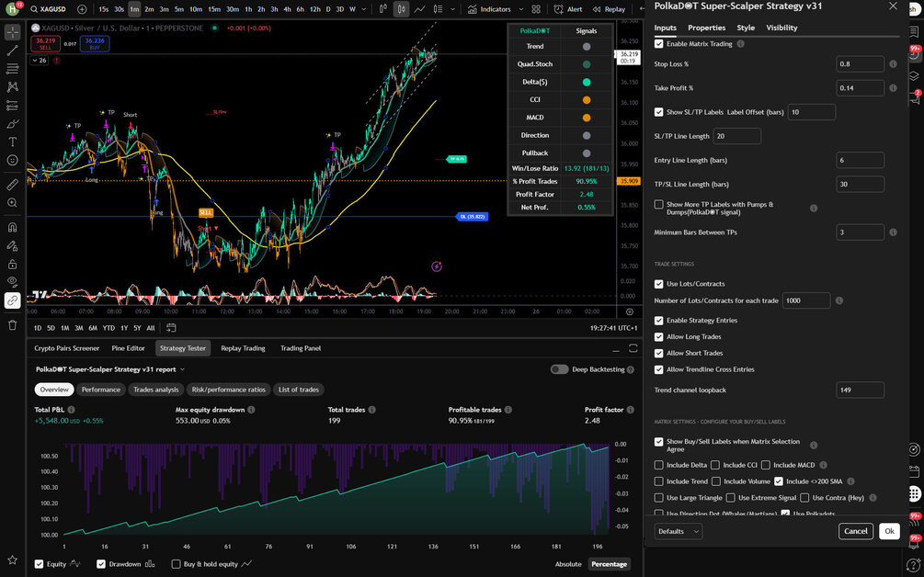Edit the Stop Loss % field
924x577 pixels.
[x=860, y=64]
